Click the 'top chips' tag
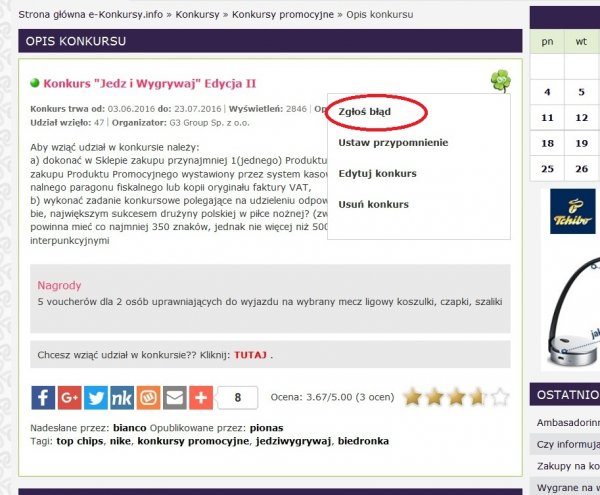 click(x=79, y=440)
